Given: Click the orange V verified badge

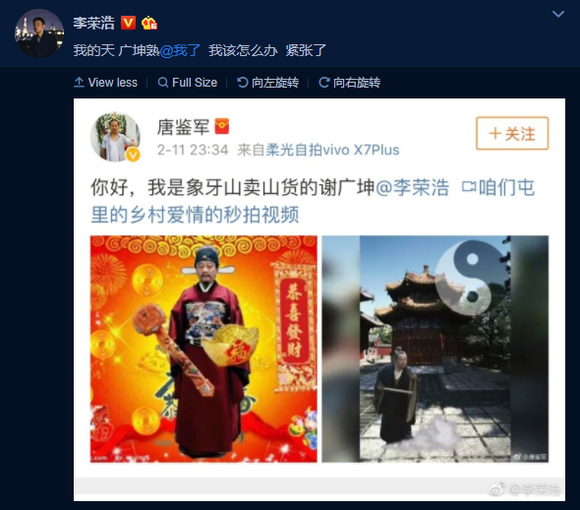Looking at the screenshot, I should coord(128,23).
